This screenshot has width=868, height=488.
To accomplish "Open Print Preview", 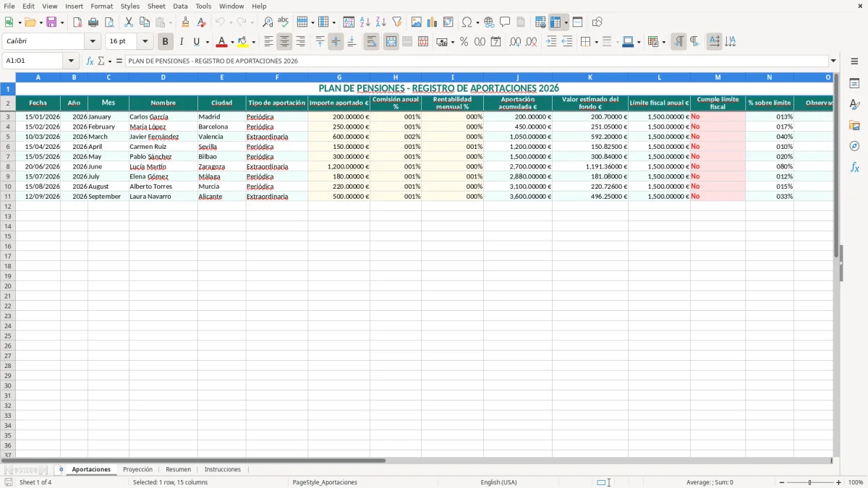I will click(109, 22).
